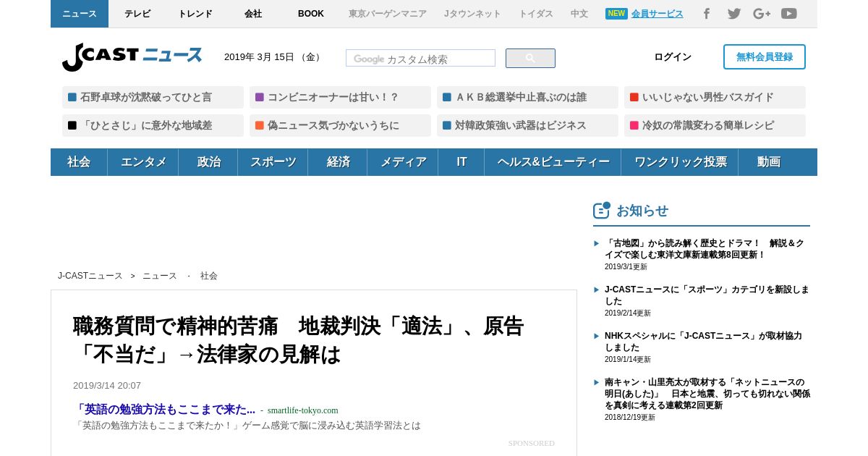Viewport: 868px width, 456px height.
Task: Click the お知らせ section heading
Action: click(642, 211)
